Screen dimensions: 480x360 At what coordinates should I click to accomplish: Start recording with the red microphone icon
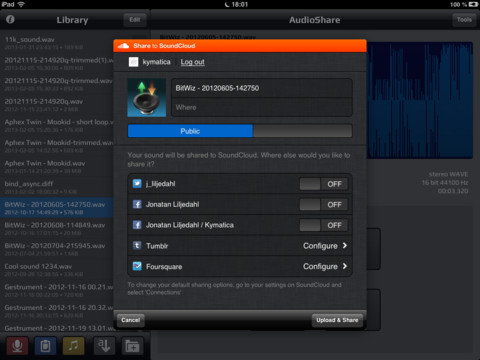(x=17, y=346)
